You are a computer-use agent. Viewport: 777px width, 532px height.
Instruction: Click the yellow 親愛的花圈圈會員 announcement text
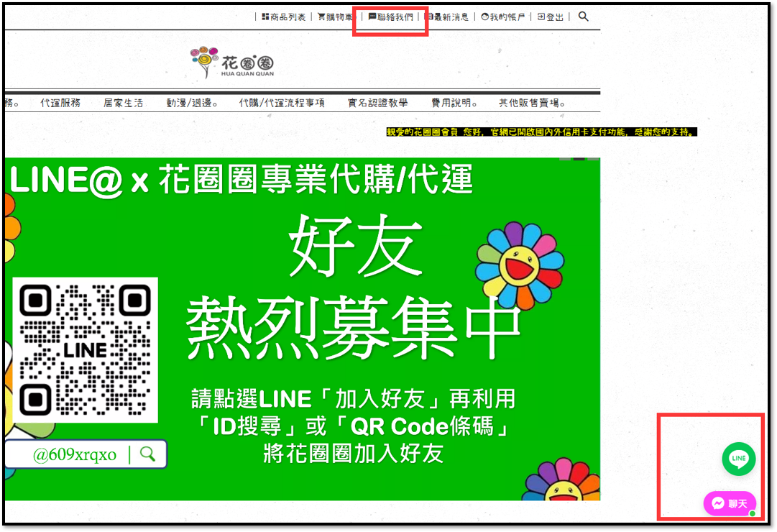[x=542, y=132]
